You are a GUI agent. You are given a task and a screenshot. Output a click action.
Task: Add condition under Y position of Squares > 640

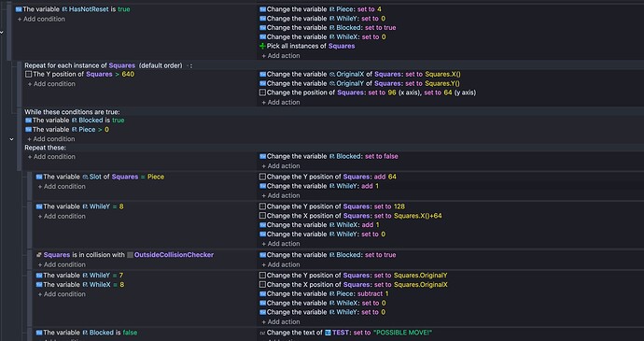(51, 84)
